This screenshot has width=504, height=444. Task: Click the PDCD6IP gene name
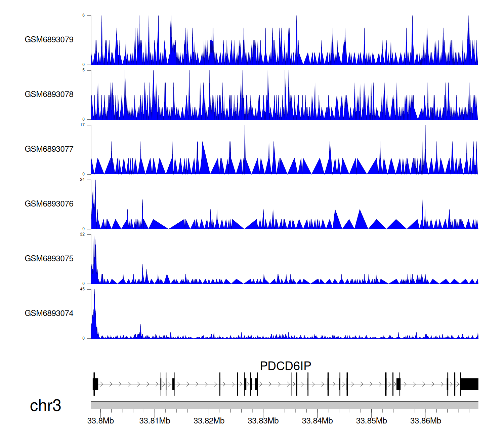pos(285,366)
